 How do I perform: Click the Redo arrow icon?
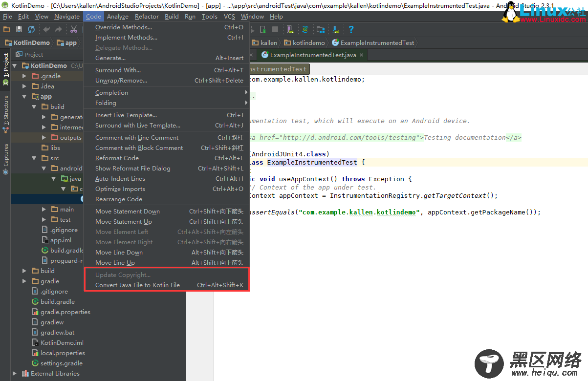tap(58, 30)
